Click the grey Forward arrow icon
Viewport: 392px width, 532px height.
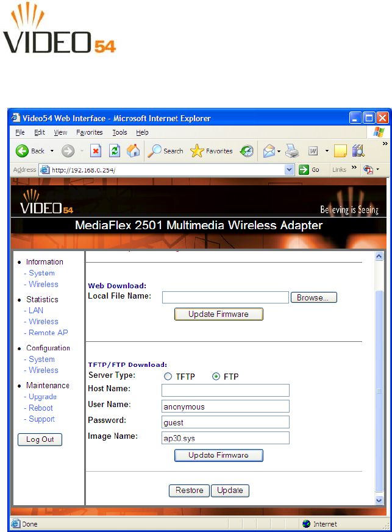coord(68,151)
